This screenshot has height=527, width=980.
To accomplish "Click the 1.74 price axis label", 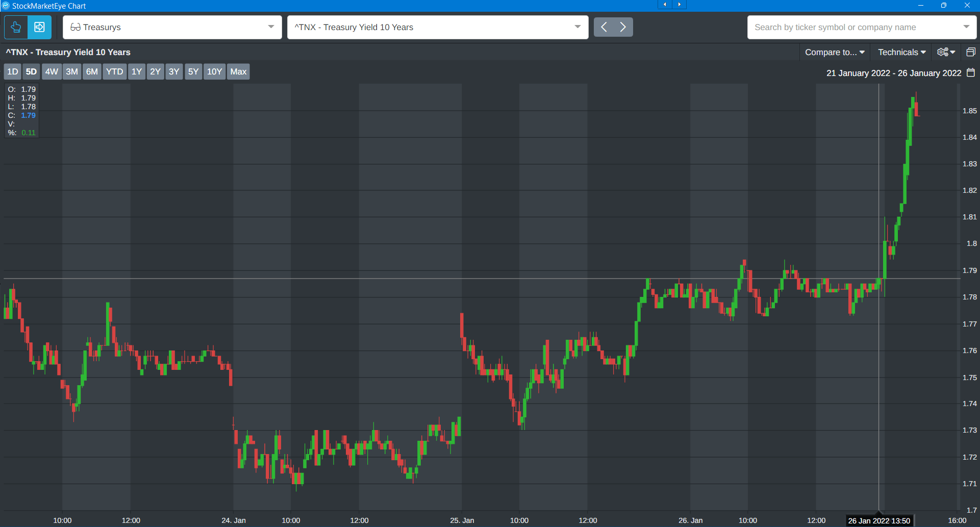I will (970, 404).
